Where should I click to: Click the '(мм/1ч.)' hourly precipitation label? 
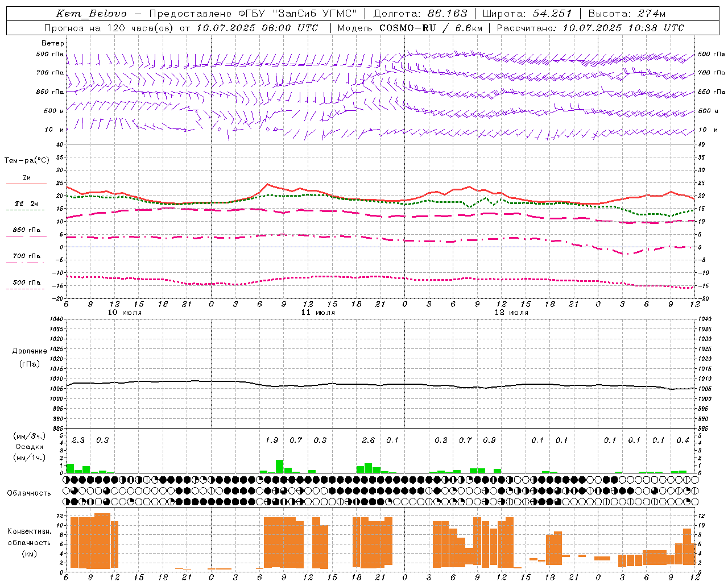click(29, 458)
